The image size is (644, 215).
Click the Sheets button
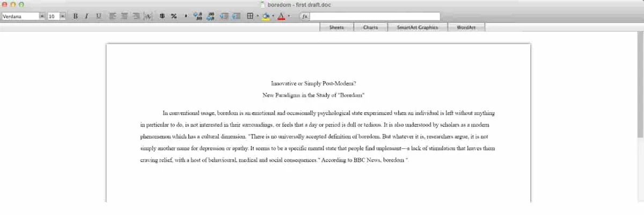click(x=336, y=27)
